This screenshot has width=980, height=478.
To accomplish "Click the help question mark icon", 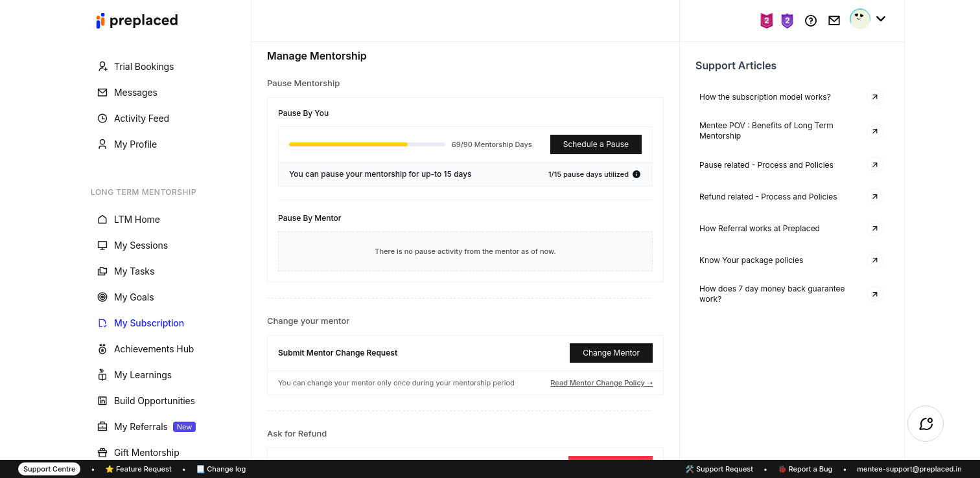I will (810, 21).
